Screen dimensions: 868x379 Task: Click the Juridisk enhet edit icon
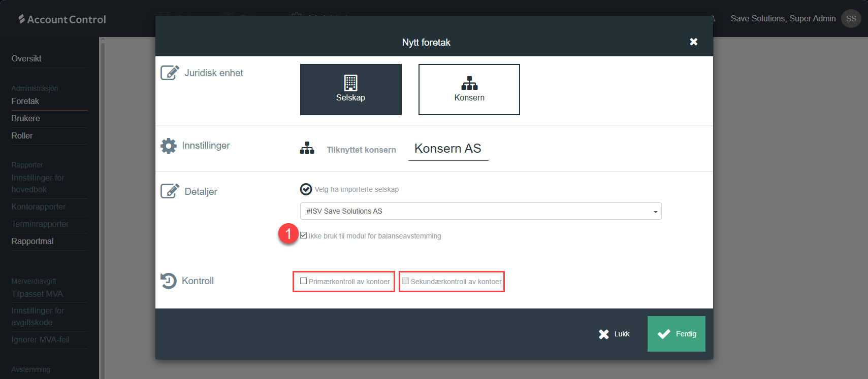point(170,73)
